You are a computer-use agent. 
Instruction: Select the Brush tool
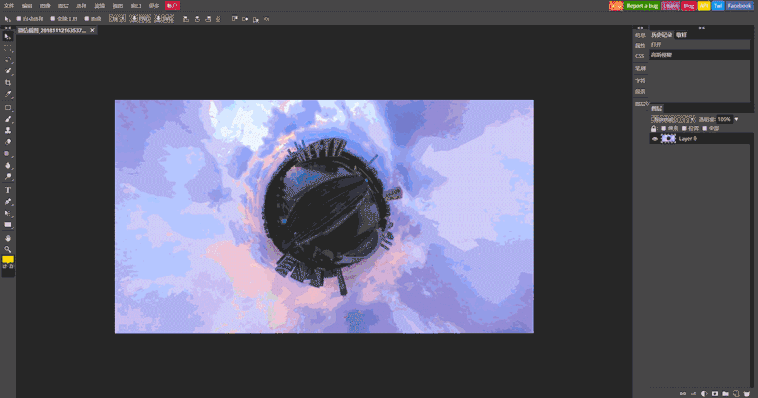[x=8, y=119]
